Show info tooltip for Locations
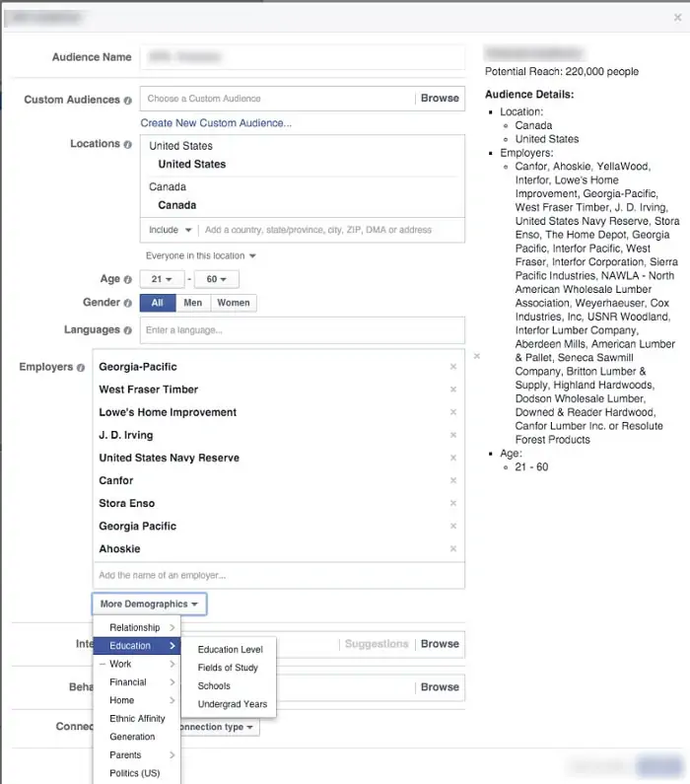Viewport: 690px width, 784px height. click(128, 144)
